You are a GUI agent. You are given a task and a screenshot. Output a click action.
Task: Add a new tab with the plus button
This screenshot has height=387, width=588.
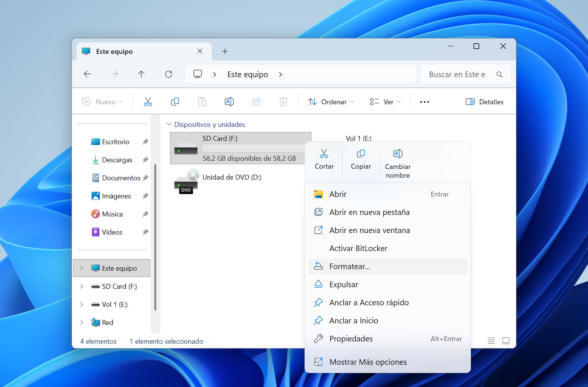225,51
